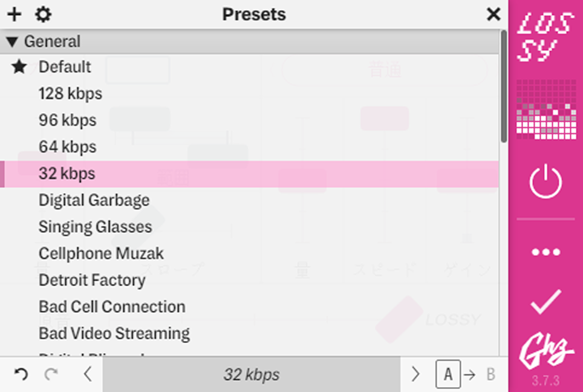Advance to next preset with right chevron
The image size is (583, 392).
[x=415, y=374]
